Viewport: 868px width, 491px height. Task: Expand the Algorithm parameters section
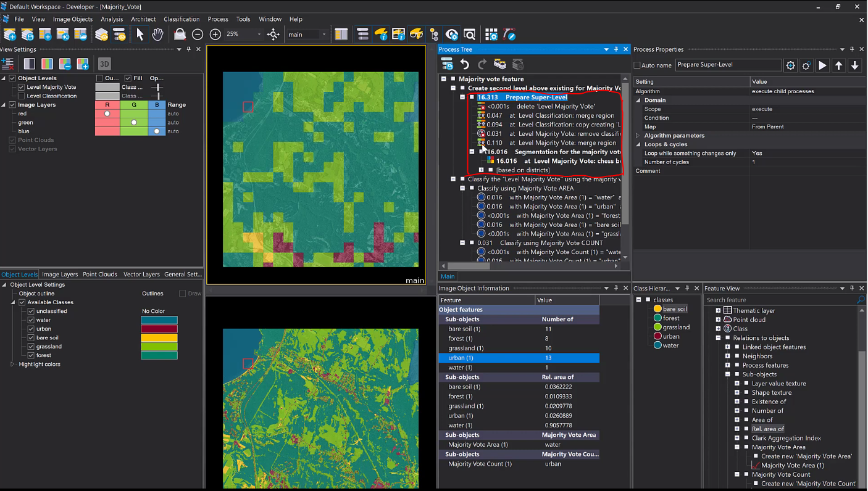coord(638,136)
